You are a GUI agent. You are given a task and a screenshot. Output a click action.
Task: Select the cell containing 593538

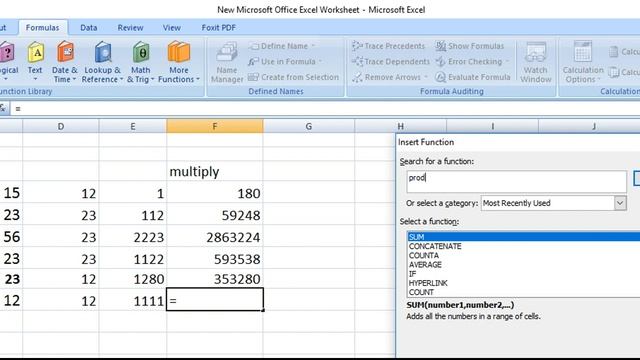click(x=215, y=258)
